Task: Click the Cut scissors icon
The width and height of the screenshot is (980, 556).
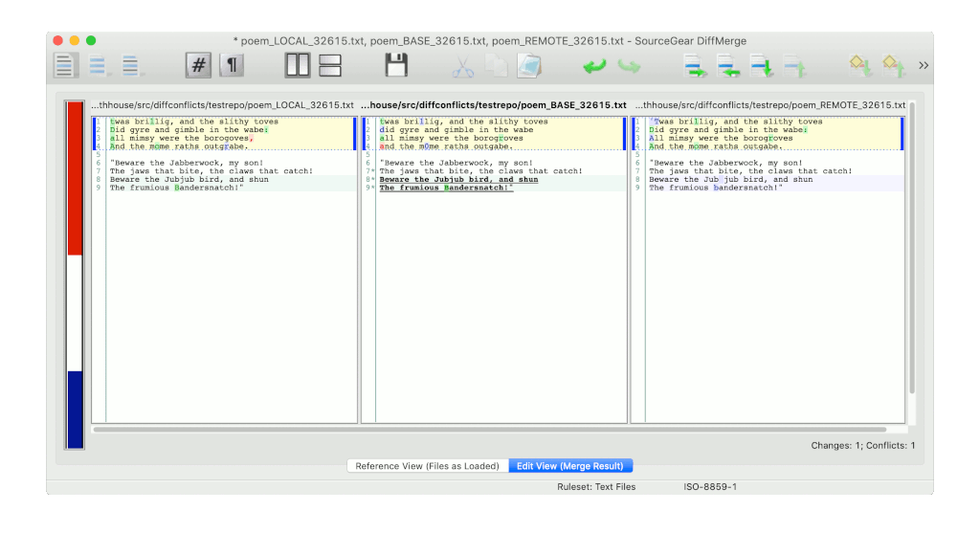Action: pyautogui.click(x=462, y=66)
